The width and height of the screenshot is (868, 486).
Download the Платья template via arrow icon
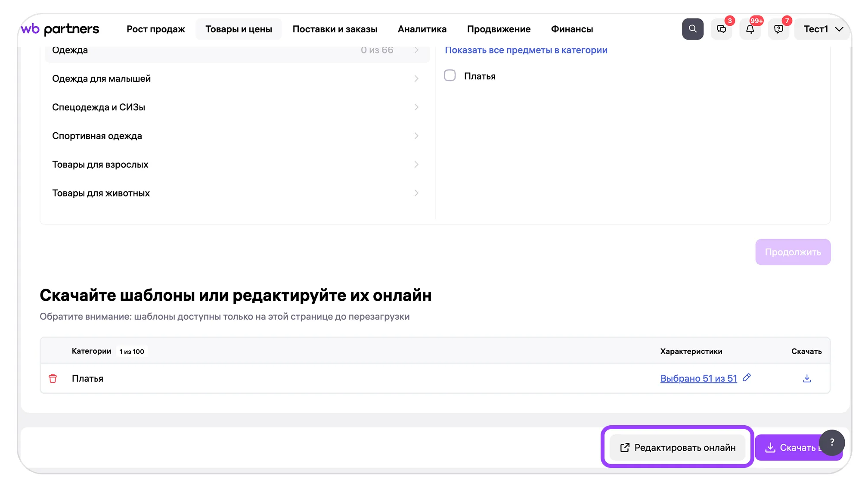click(x=807, y=378)
